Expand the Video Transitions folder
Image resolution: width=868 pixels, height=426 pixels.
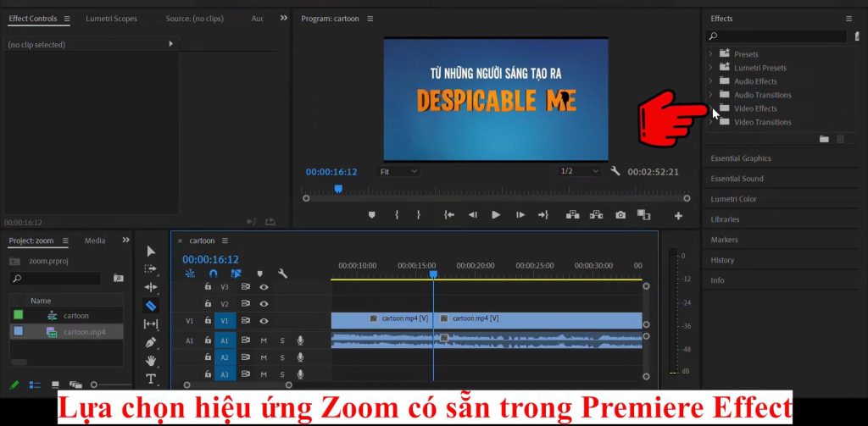pyautogui.click(x=711, y=122)
